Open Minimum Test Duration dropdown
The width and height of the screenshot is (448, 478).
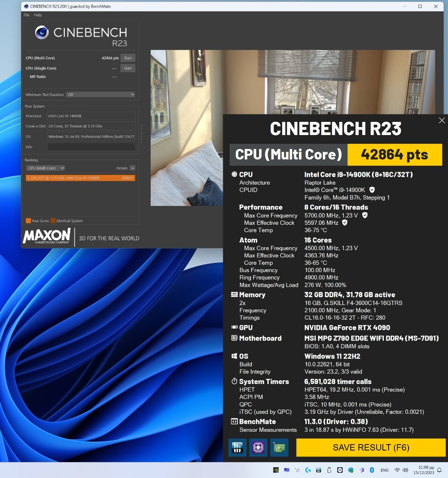point(100,94)
